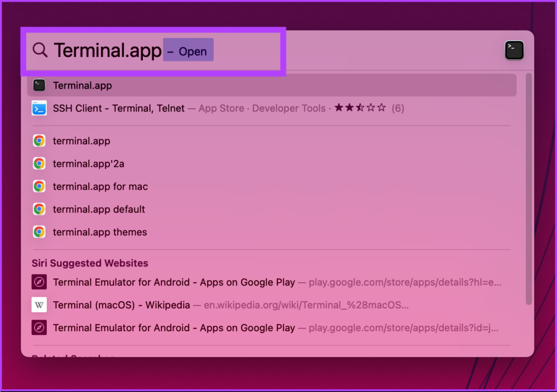
Task: Click the Spotlight magnifying glass icon
Action: (x=40, y=51)
